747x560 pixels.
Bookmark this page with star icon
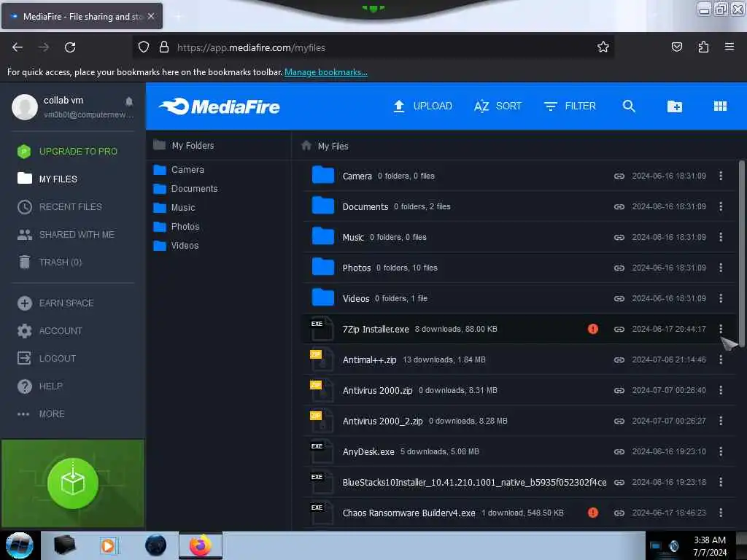tap(603, 47)
